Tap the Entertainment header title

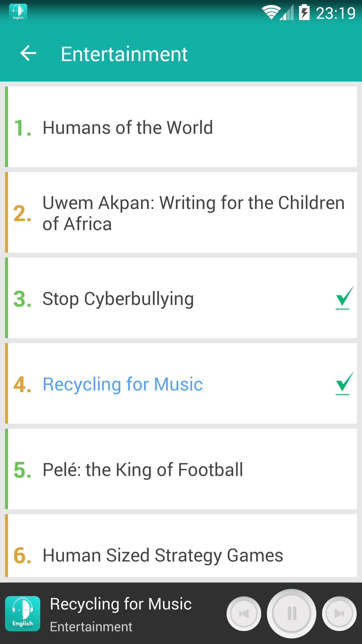124,54
